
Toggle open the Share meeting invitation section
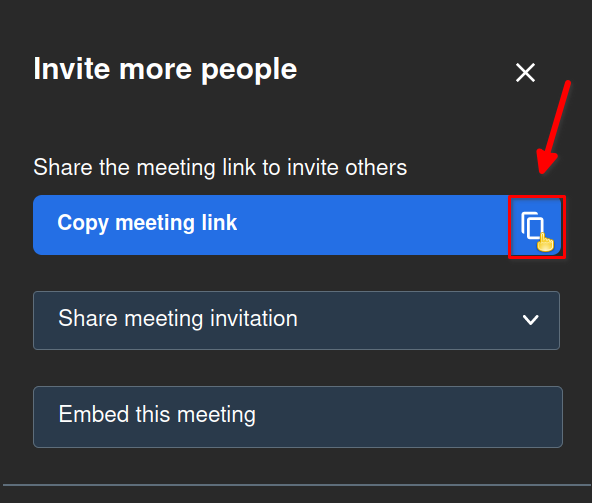296,320
